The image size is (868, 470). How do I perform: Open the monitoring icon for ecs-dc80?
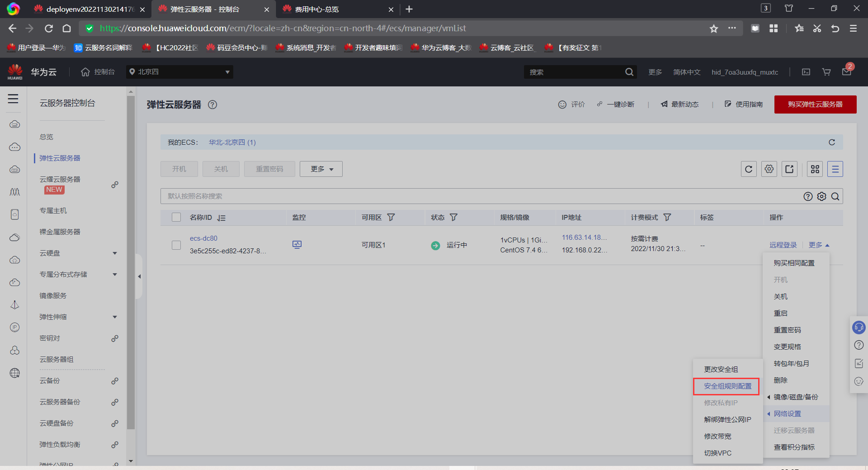(297, 245)
